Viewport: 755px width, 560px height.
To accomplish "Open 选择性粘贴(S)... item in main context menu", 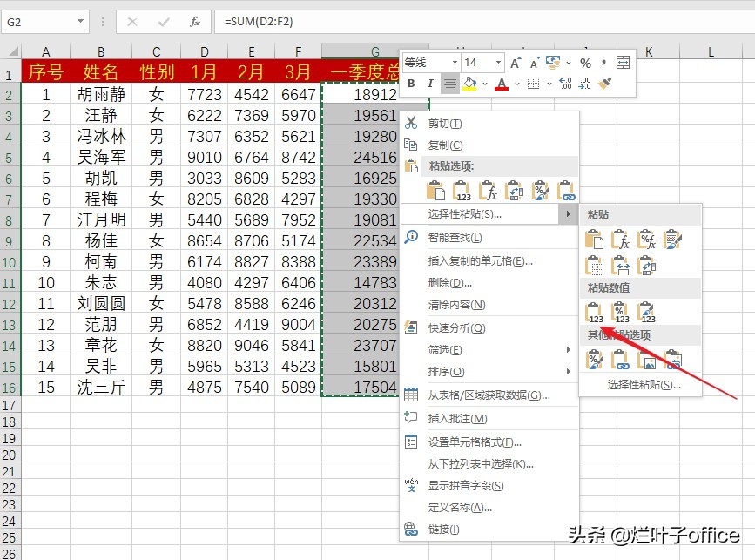I will click(489, 213).
